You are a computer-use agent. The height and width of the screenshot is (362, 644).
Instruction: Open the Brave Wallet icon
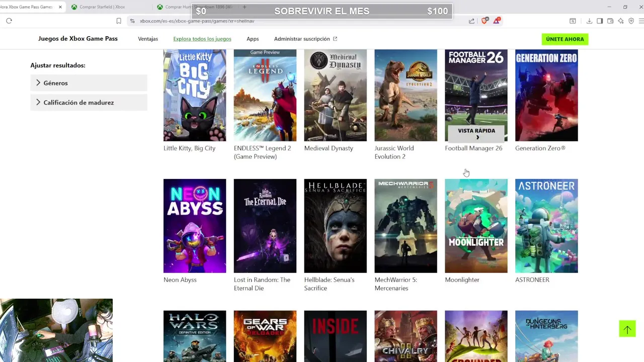pos(610,21)
